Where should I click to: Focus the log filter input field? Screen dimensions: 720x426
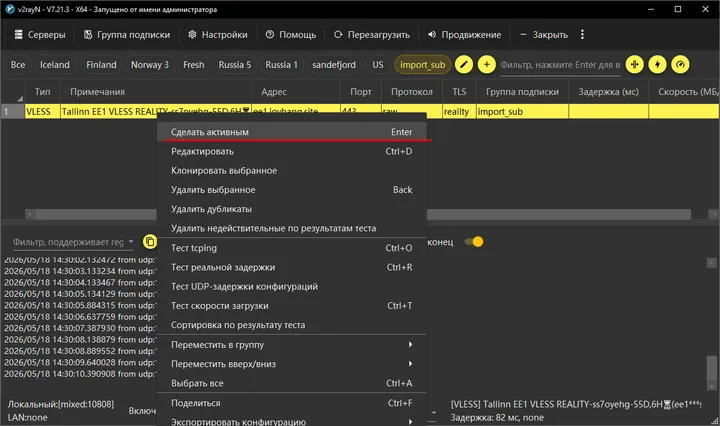click(68, 242)
